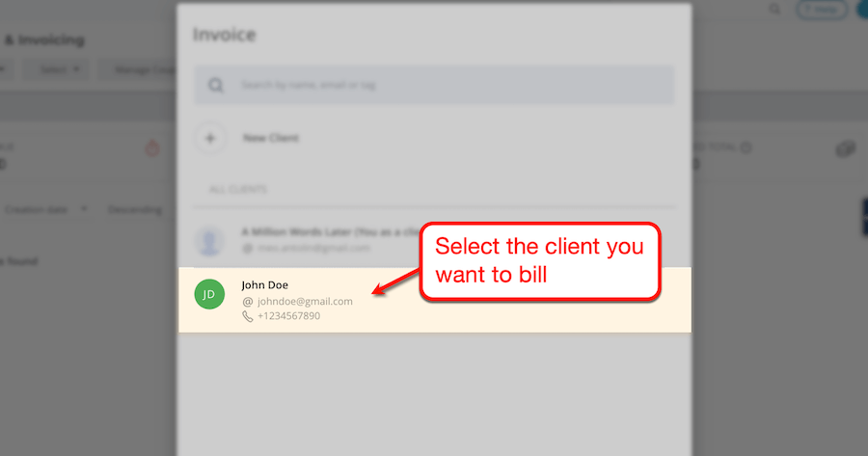This screenshot has width=868, height=456.
Task: Click the blurred grey avatar of the first client
Action: click(x=209, y=241)
